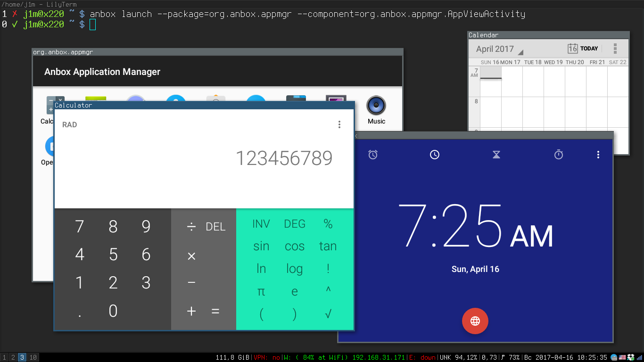
Task: Tap the open parenthesis key in Calculator
Action: [261, 314]
